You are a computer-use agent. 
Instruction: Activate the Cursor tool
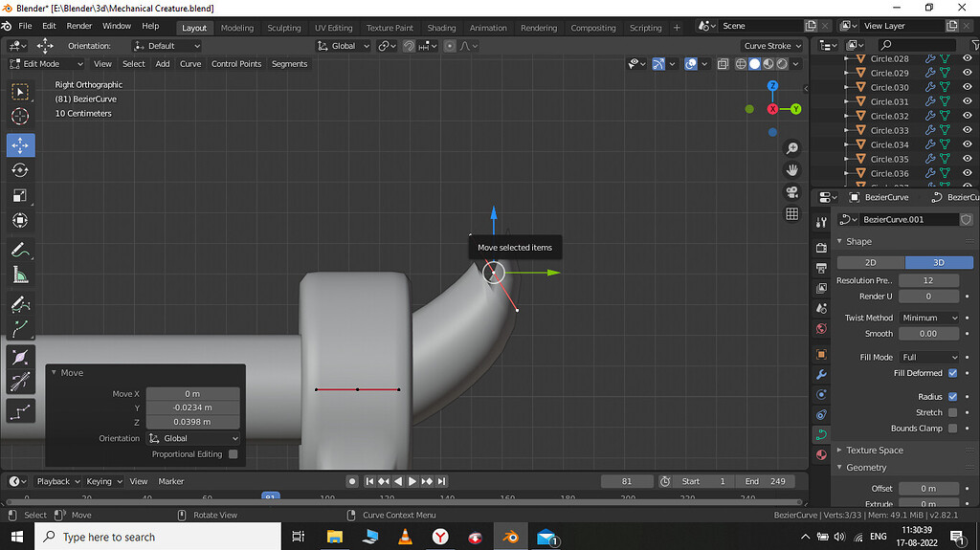click(21, 117)
